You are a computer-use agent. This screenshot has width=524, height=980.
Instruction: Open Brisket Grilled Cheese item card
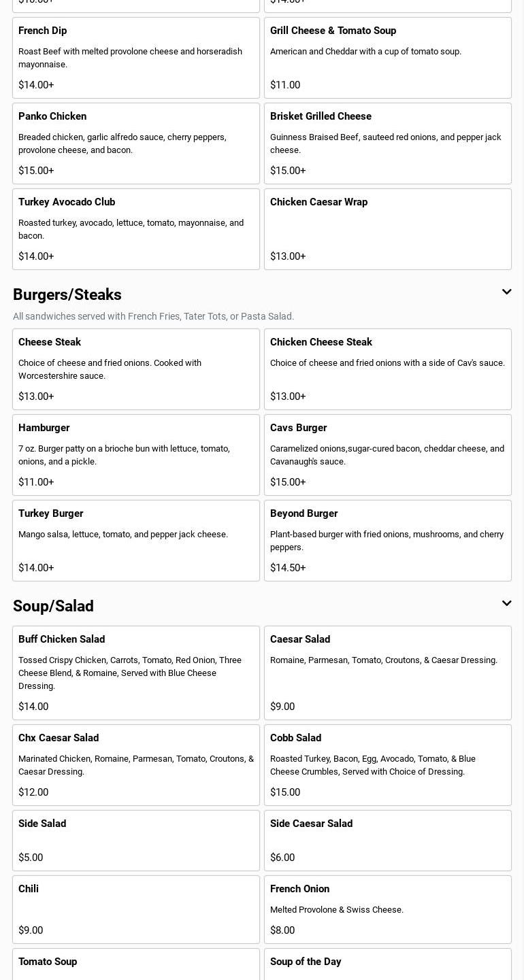tap(388, 143)
